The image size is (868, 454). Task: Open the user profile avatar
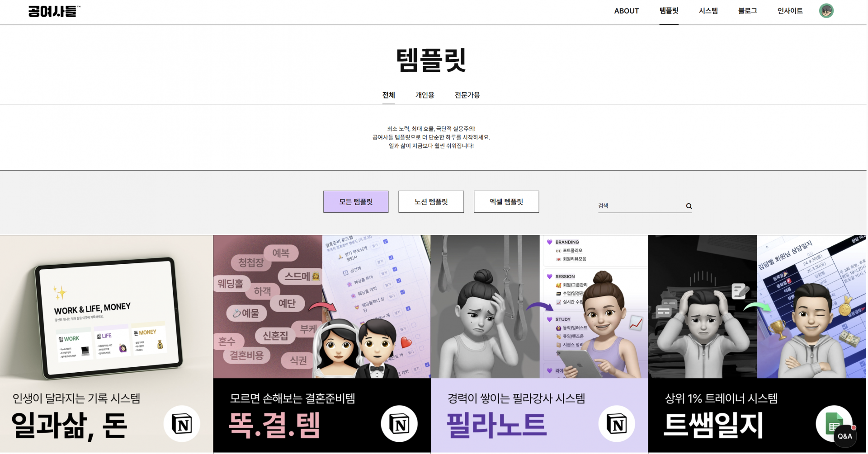(826, 11)
